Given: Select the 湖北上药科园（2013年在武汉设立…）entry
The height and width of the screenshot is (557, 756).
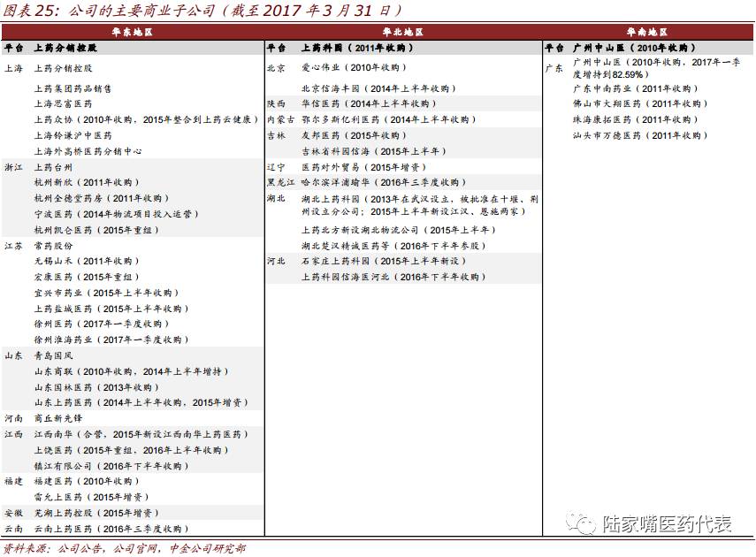Looking at the screenshot, I should [x=420, y=205].
